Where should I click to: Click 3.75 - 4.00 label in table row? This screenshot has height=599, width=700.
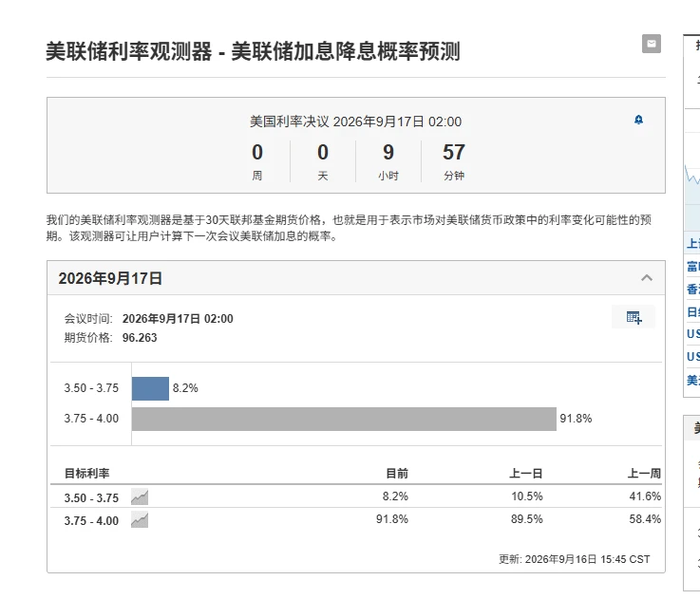tap(91, 521)
